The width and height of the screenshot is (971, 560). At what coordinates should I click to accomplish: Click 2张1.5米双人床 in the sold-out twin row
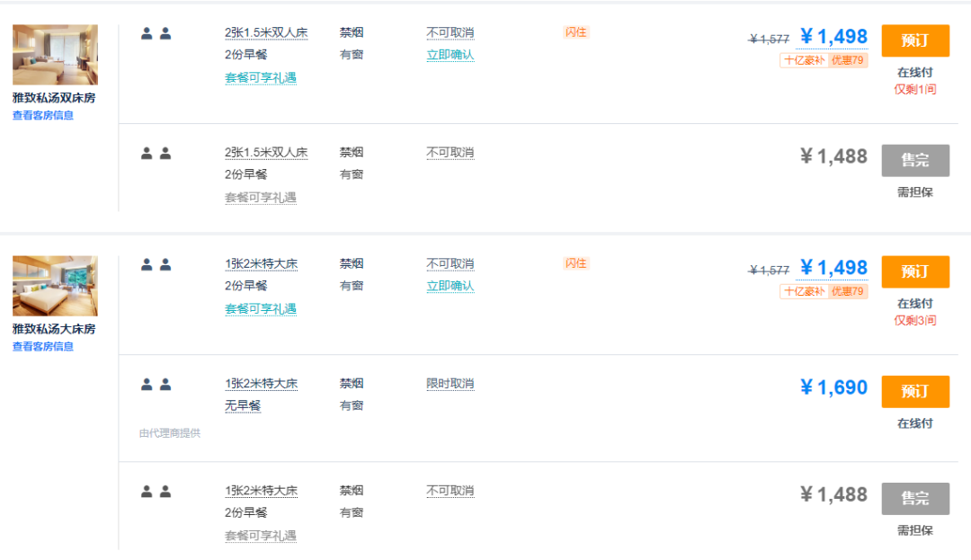point(266,153)
